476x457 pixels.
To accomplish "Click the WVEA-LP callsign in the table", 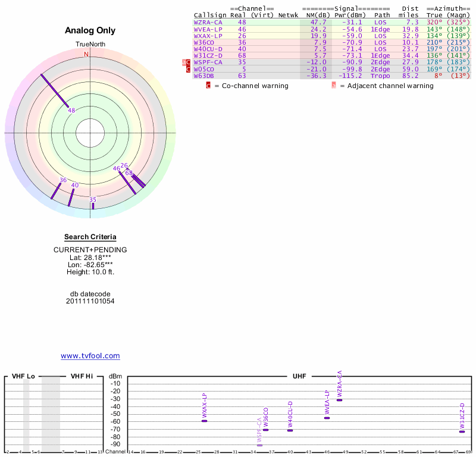I will tap(208, 29).
